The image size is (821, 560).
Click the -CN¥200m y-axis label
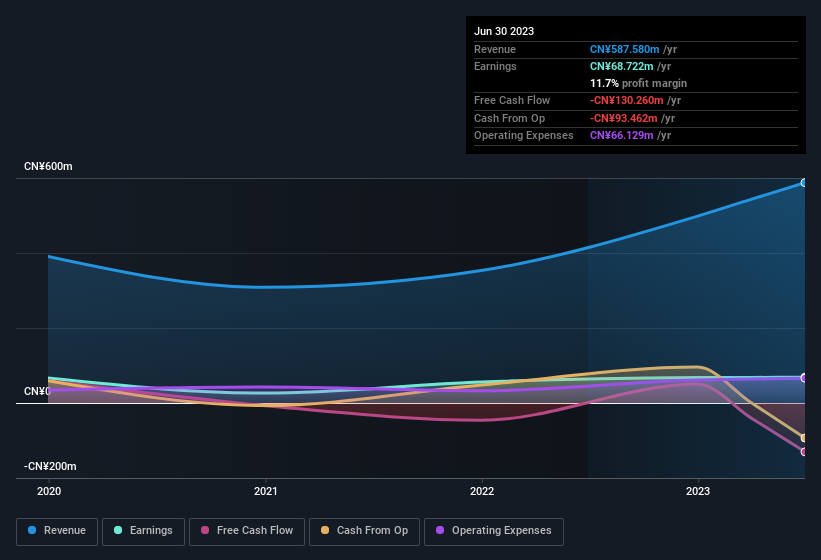pos(50,466)
